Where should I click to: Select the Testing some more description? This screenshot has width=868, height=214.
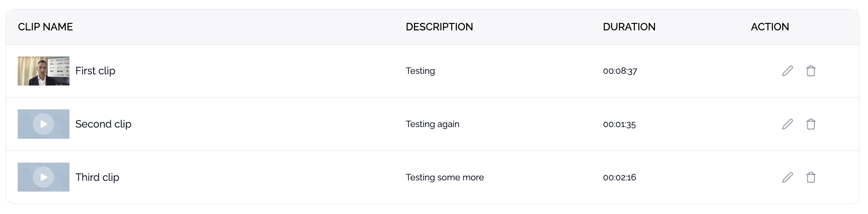[444, 178]
